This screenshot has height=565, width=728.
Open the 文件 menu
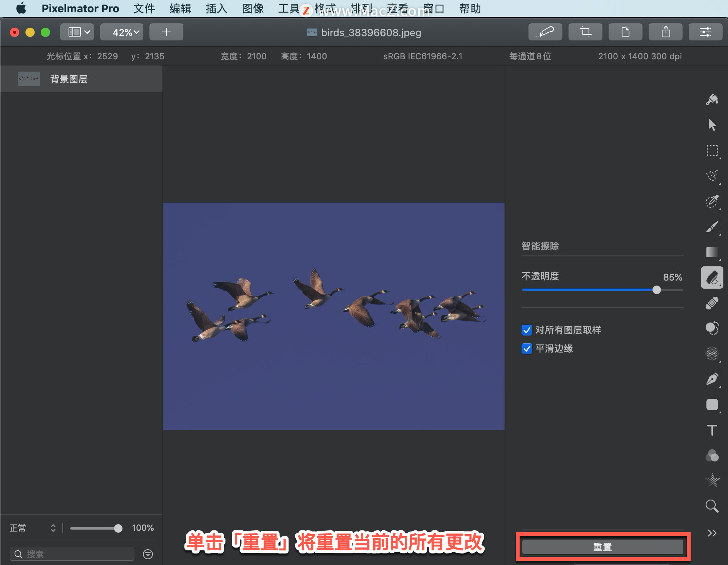point(144,8)
